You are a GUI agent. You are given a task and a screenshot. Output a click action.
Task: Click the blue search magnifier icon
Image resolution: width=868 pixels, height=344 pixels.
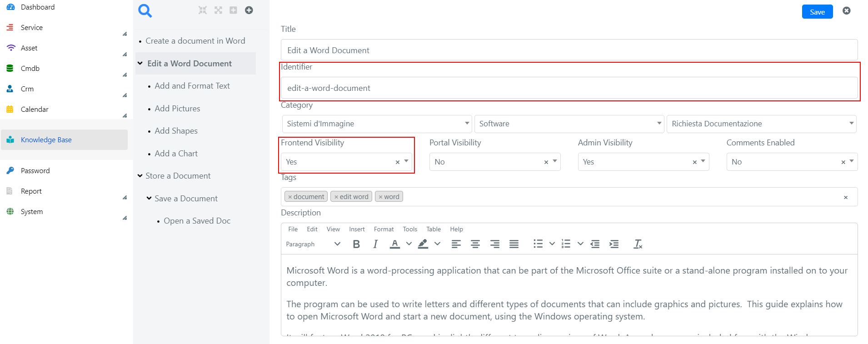(145, 10)
